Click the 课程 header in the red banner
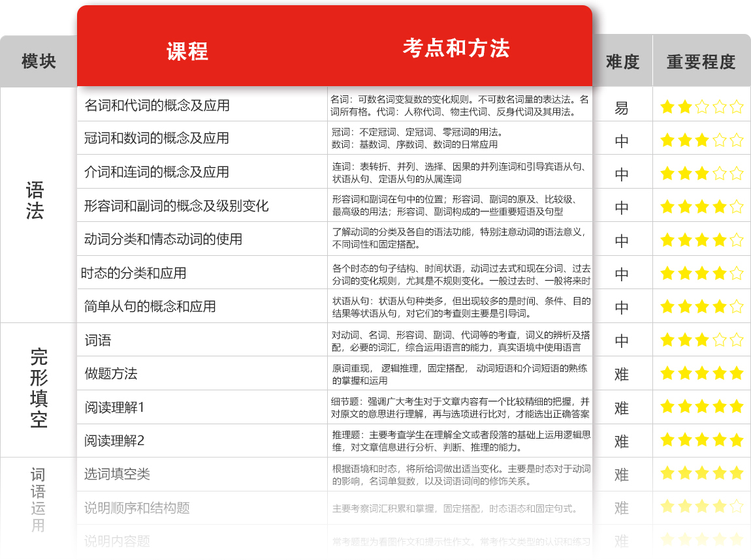Screen dimensions: 751x560 pyautogui.click(x=187, y=51)
